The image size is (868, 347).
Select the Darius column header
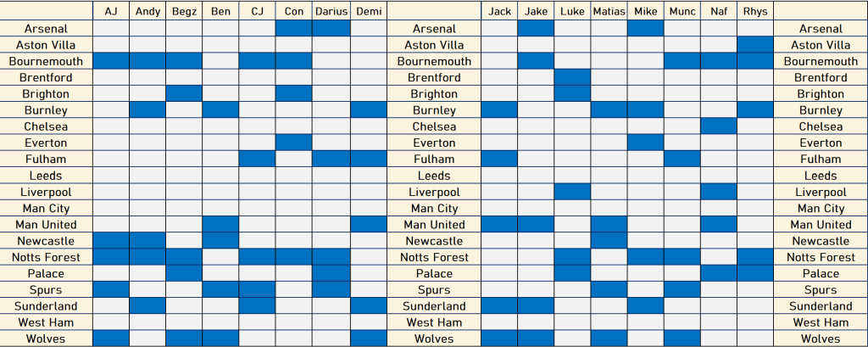coord(331,11)
